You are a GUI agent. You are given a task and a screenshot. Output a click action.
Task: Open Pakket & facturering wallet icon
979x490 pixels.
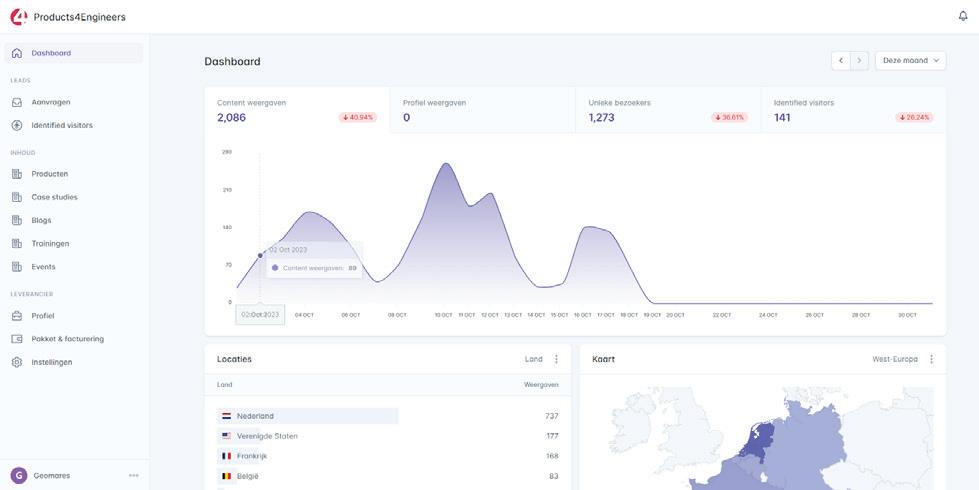tap(17, 339)
